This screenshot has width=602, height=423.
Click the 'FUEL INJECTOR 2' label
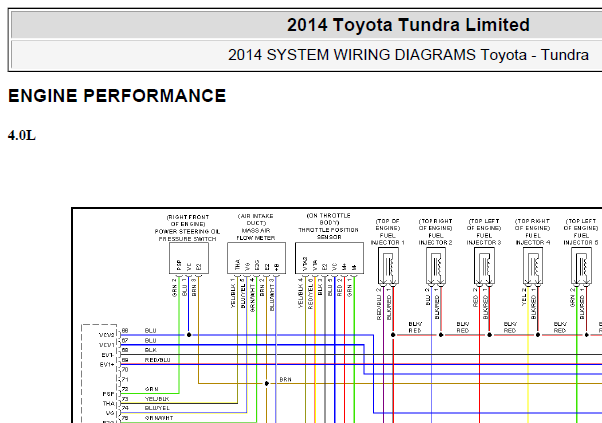point(435,239)
